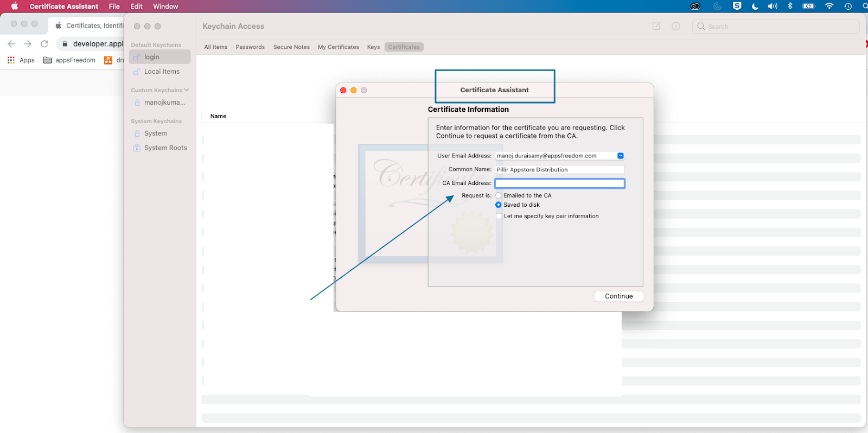Click the Chrome back arrow
Viewport: 868px width, 433px height.
tap(11, 43)
